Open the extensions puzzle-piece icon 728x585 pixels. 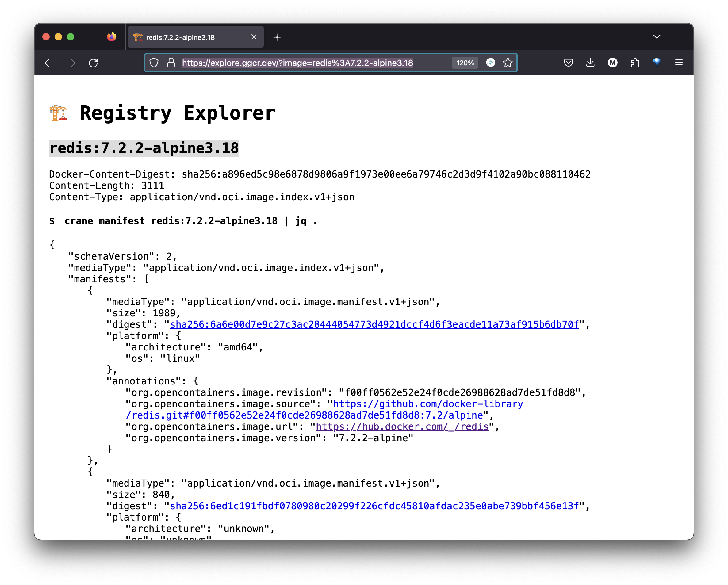point(635,63)
